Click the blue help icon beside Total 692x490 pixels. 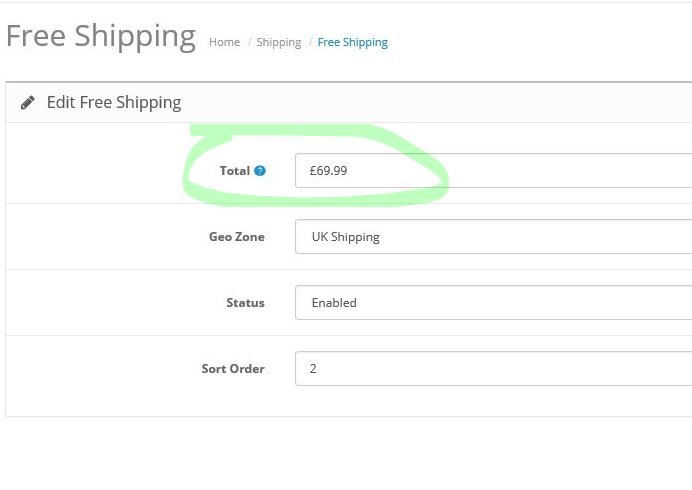pos(260,171)
